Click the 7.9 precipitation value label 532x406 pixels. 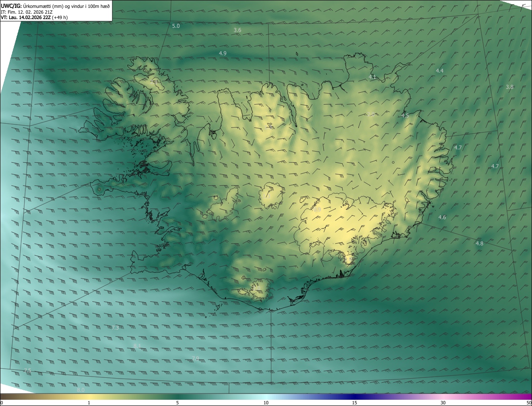coord(195,358)
